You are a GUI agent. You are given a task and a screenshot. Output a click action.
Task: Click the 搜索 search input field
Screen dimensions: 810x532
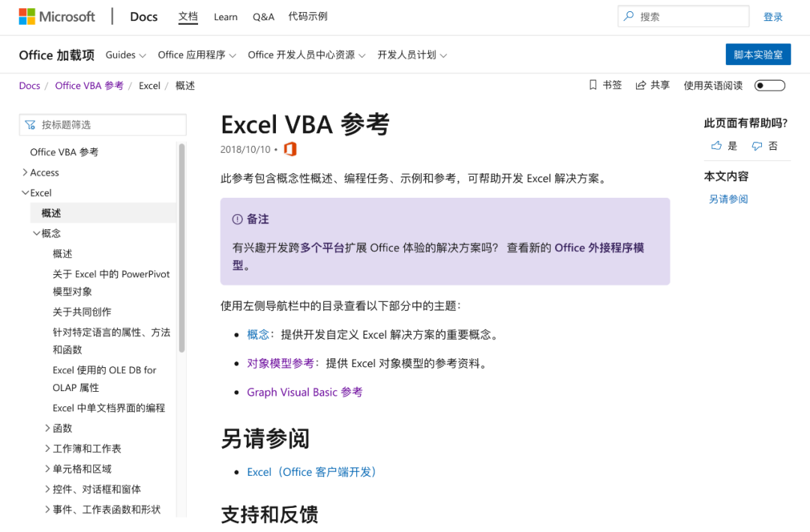(x=683, y=16)
